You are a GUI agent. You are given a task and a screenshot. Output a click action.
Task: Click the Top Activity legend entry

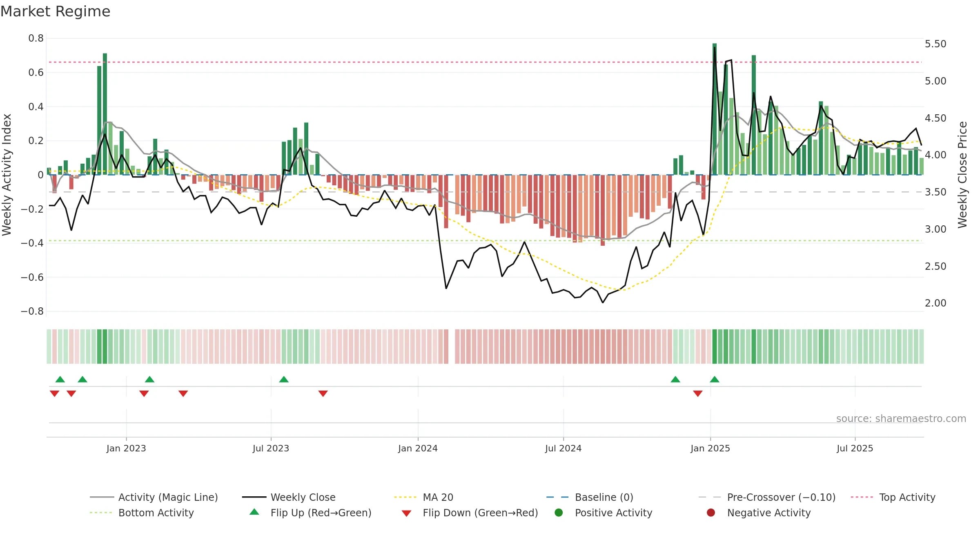pyautogui.click(x=893, y=497)
